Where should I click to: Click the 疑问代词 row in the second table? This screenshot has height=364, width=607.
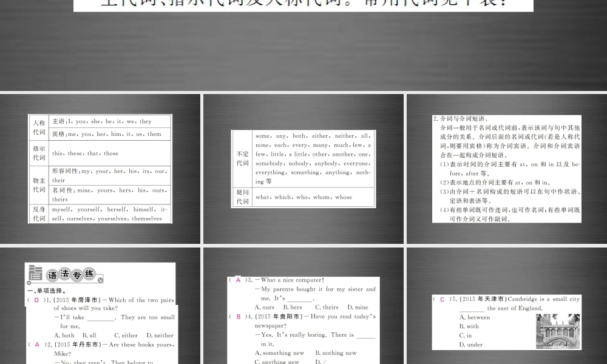pyautogui.click(x=242, y=197)
